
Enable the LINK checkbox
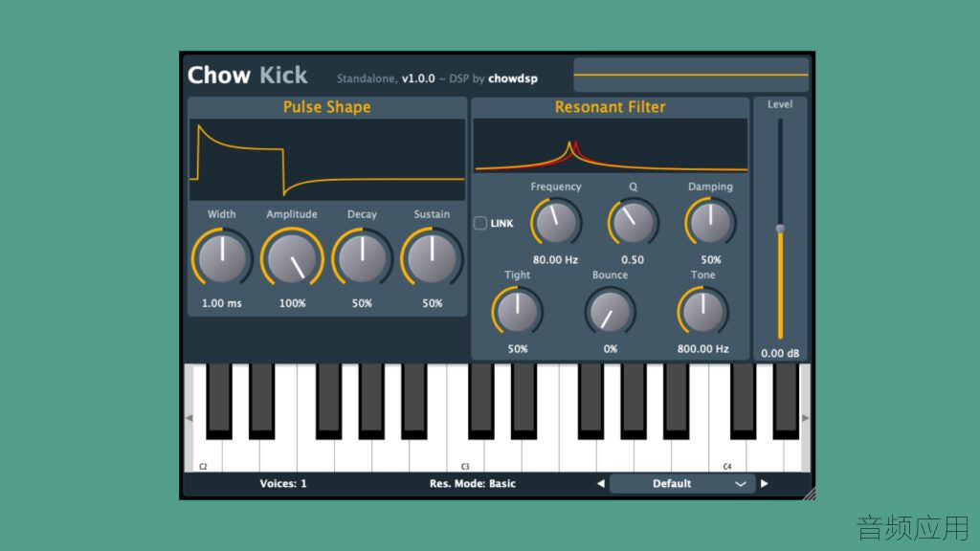[480, 223]
